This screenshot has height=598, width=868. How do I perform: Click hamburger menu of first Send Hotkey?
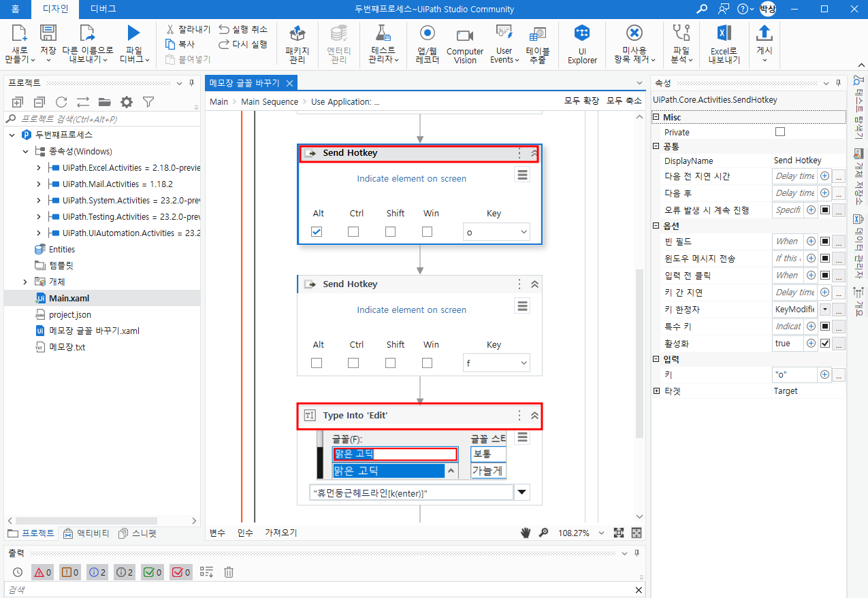522,176
